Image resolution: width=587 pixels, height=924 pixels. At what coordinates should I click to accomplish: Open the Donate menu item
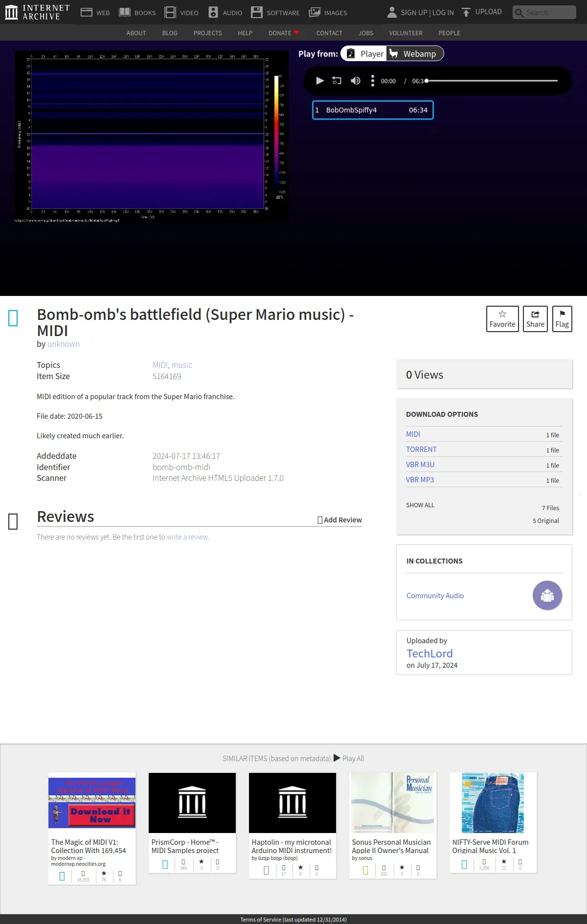coord(284,33)
